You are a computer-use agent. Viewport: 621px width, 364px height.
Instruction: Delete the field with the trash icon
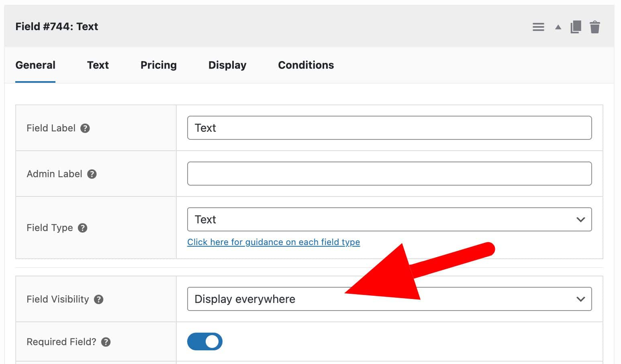click(595, 27)
